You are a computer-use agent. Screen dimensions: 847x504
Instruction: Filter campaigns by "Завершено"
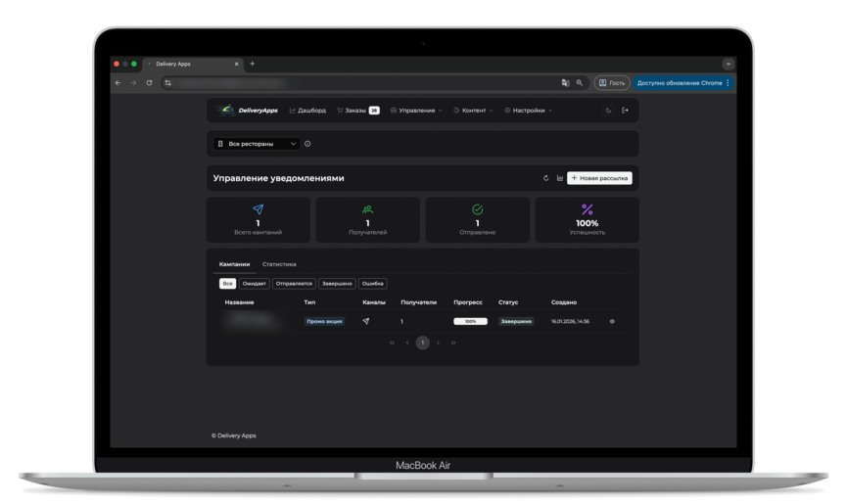(337, 284)
